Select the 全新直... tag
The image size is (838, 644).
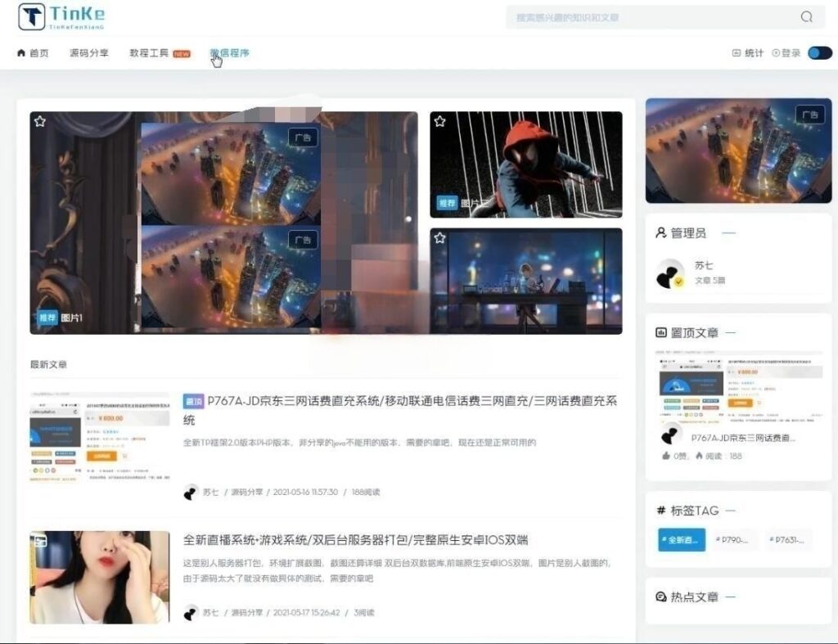pyautogui.click(x=682, y=540)
